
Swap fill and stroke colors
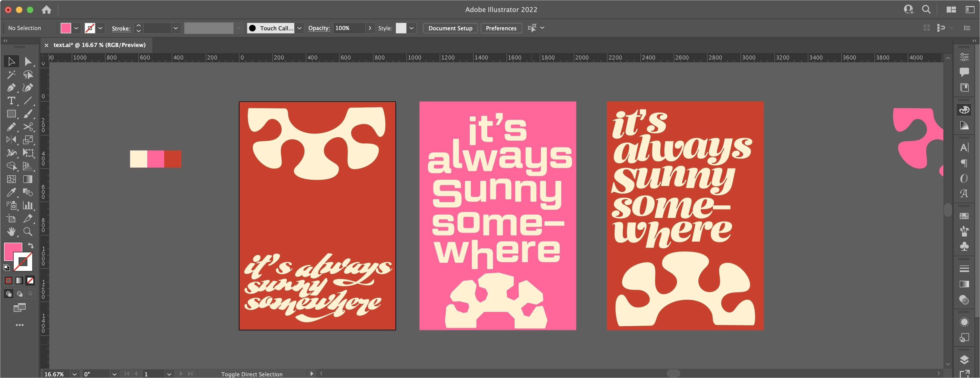(31, 246)
